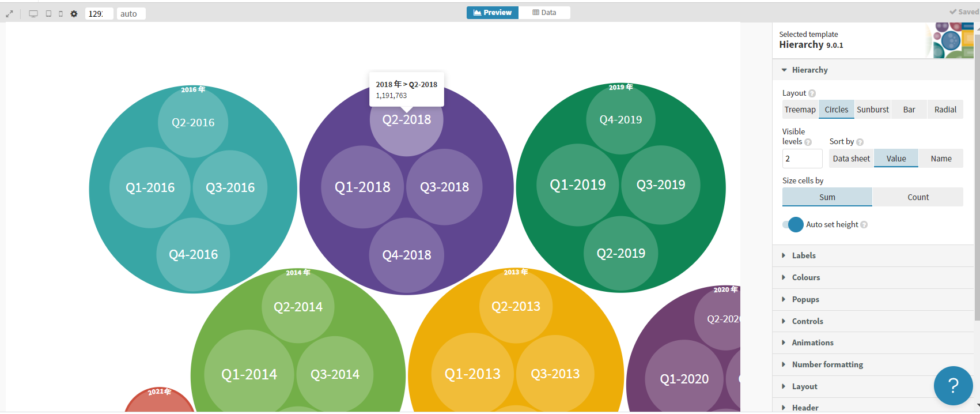Expand the Labels section
This screenshot has height=414, width=980.
click(873, 255)
